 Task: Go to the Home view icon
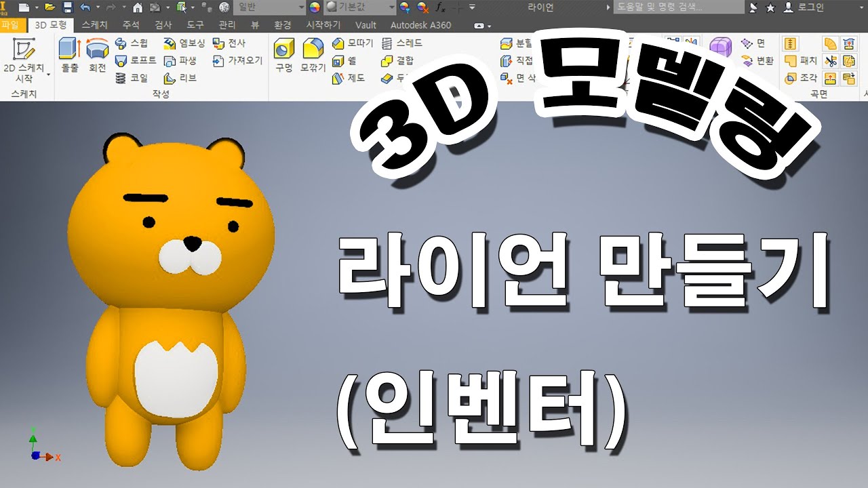138,7
